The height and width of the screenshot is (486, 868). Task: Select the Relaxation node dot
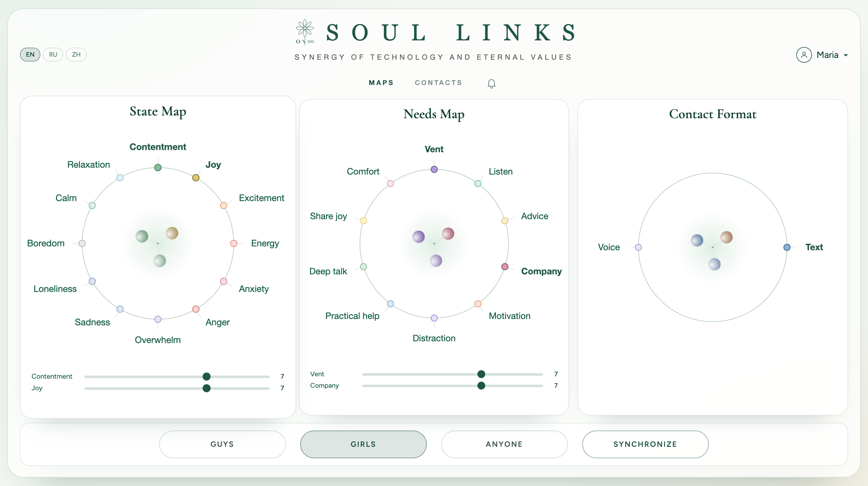click(x=120, y=178)
